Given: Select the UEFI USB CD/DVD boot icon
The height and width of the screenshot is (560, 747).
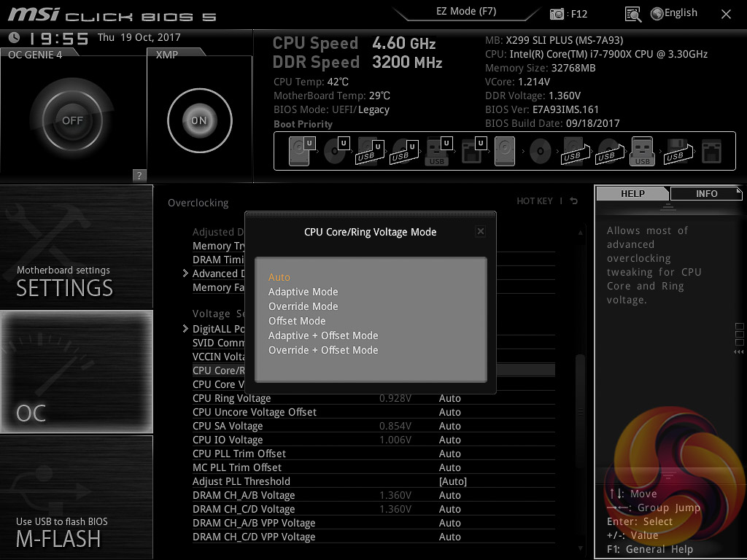Looking at the screenshot, I should (404, 152).
